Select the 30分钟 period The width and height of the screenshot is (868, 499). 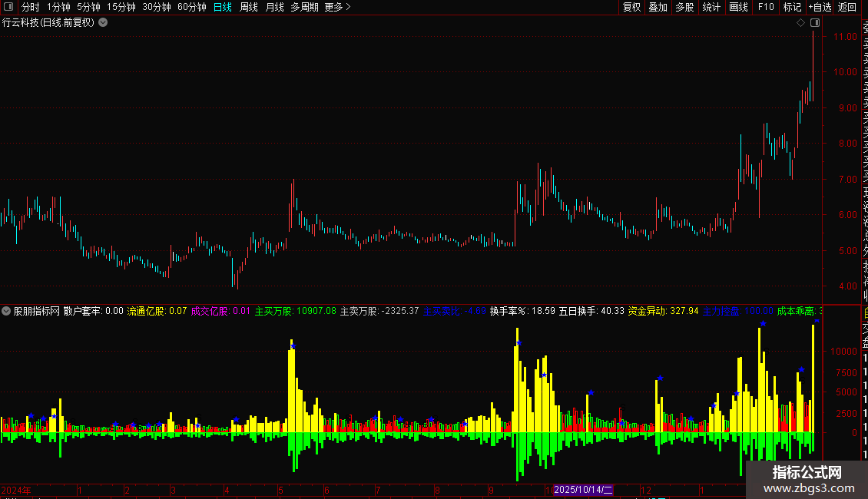pyautogui.click(x=157, y=7)
